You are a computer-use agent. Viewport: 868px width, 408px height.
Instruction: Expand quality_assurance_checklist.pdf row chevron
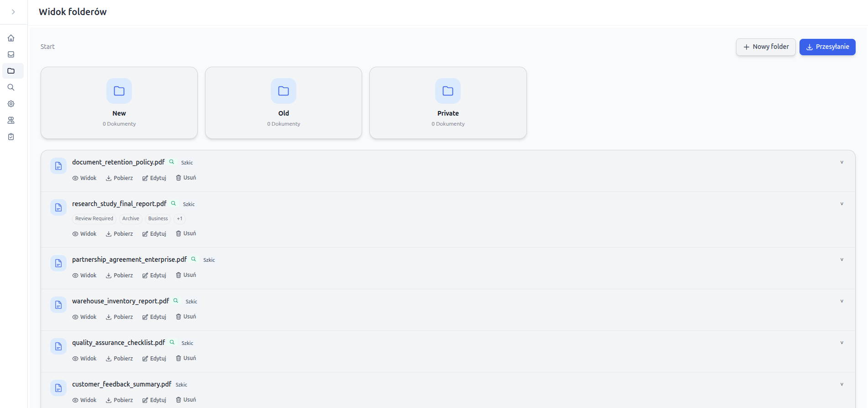coord(842,343)
